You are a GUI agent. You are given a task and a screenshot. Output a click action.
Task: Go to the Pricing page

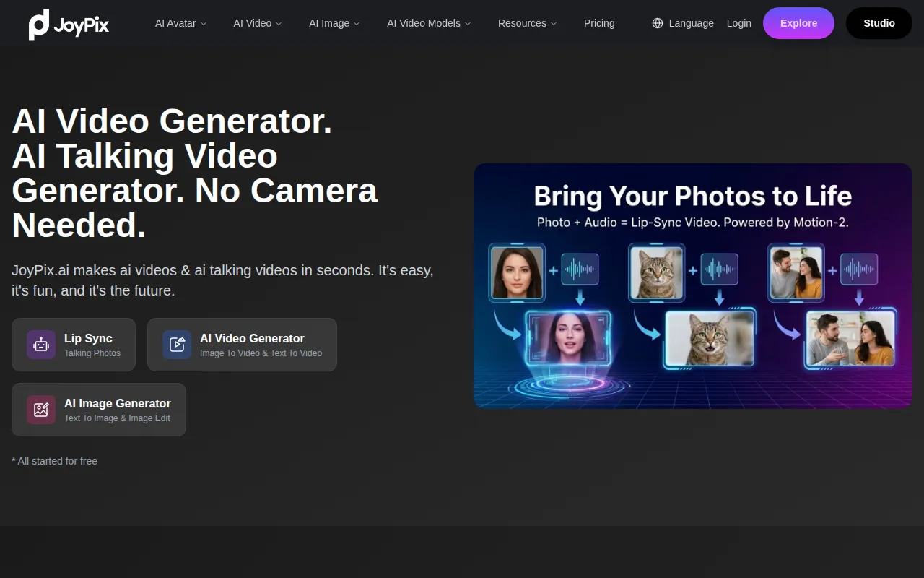pyautogui.click(x=599, y=23)
